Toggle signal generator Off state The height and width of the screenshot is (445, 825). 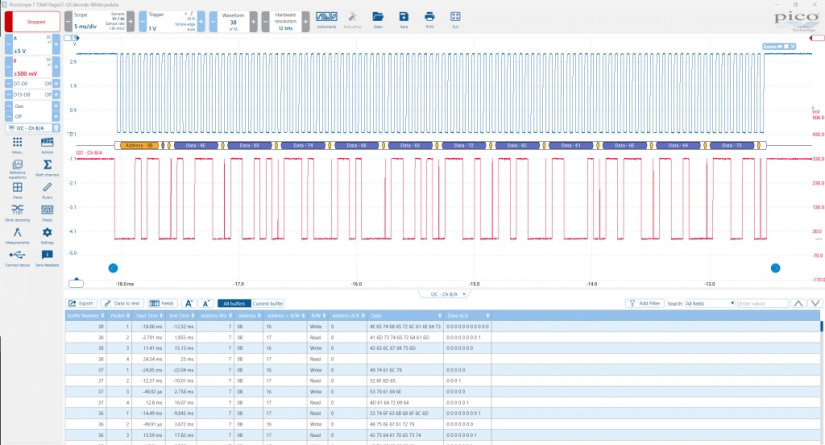tap(32, 116)
